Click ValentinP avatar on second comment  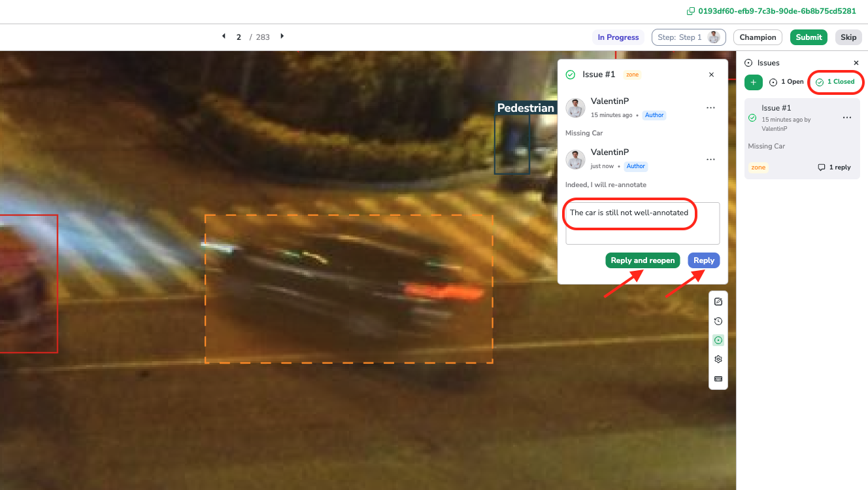pos(576,160)
